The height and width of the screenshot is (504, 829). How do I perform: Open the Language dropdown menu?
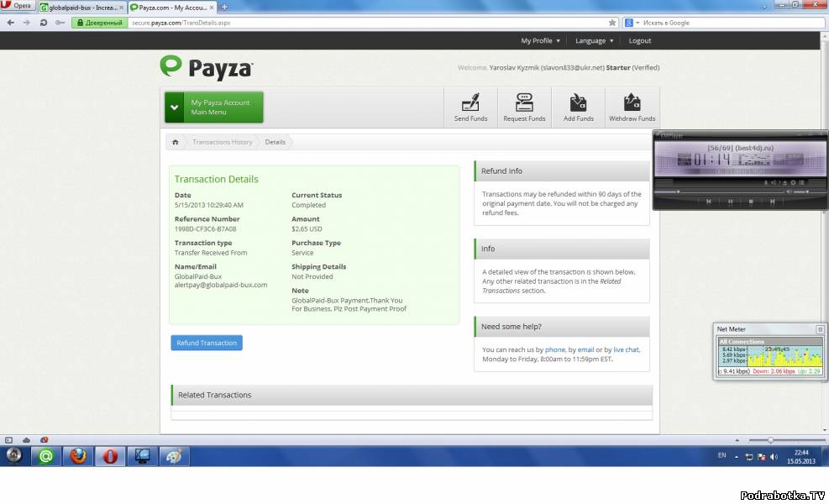click(594, 40)
